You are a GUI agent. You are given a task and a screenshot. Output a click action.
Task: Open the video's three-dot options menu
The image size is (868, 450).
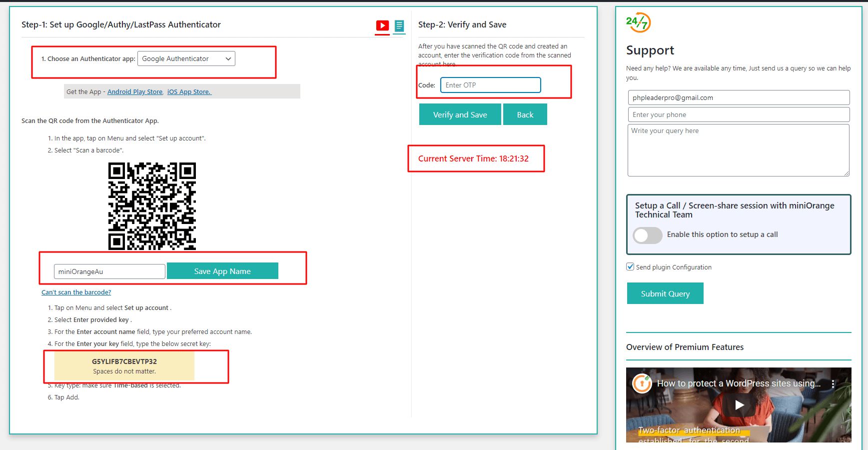[x=833, y=383]
